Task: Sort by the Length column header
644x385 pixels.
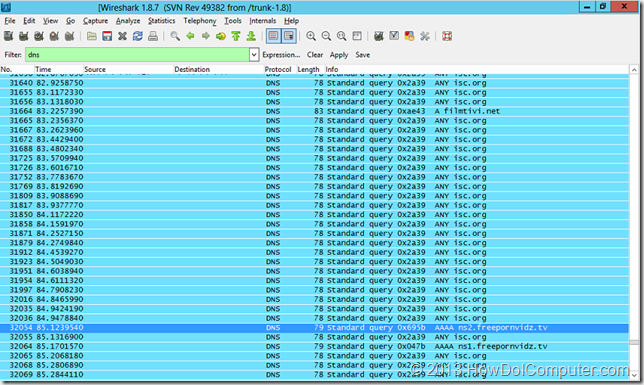Action: pos(310,69)
